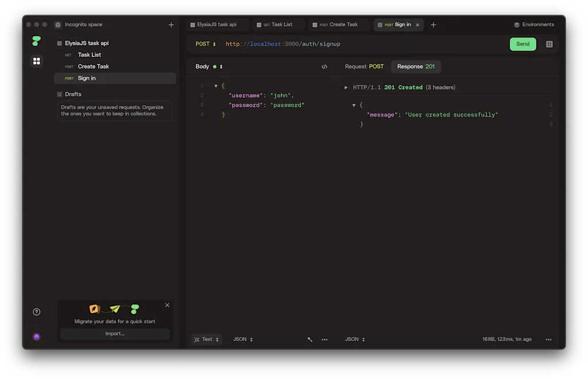Open the response JSON format dropdown
This screenshot has width=588, height=379.
(x=355, y=339)
